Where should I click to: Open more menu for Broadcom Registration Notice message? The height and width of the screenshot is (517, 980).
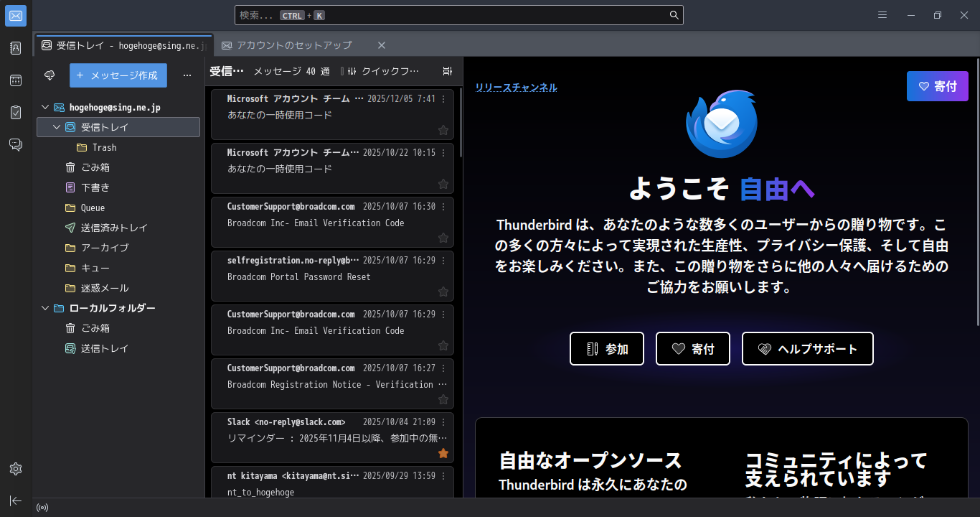pos(443,368)
